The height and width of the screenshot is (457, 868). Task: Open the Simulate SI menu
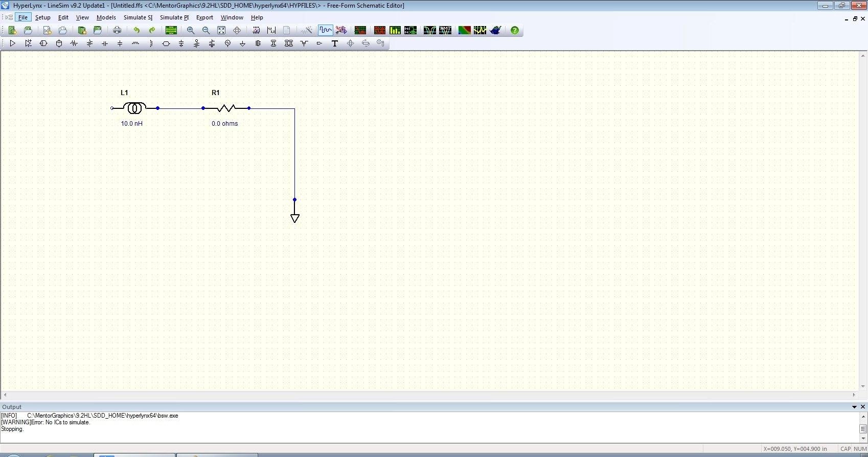pyautogui.click(x=138, y=17)
